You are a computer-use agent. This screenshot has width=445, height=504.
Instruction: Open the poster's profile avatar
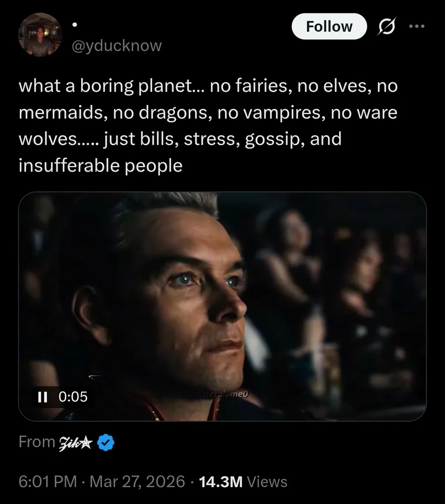pos(40,35)
